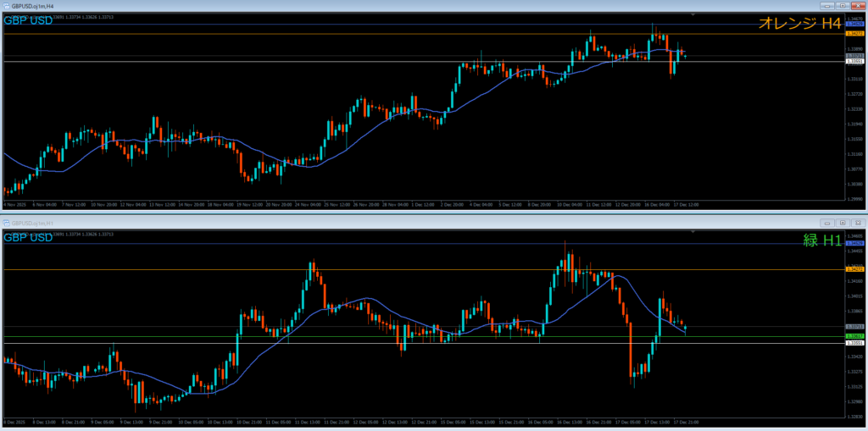Image resolution: width=868 pixels, height=431 pixels.
Task: Click the 1.32830 value on H1 price scale
Action: pyautogui.click(x=854, y=416)
